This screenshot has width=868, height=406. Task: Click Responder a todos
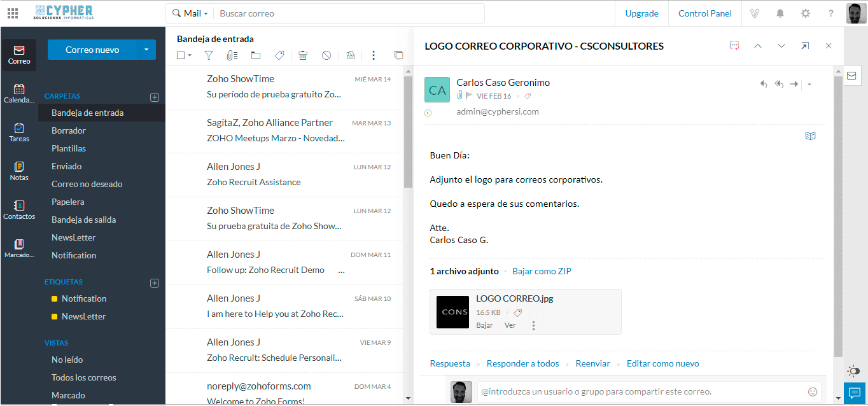coord(522,363)
